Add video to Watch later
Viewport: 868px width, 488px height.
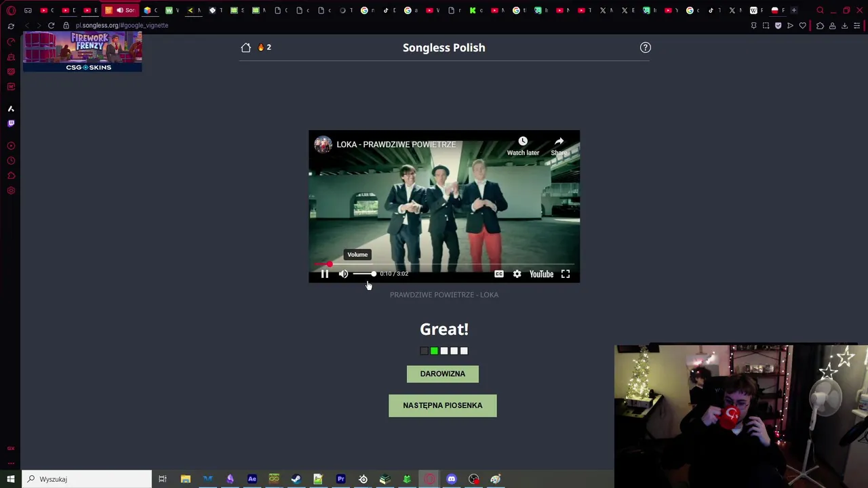523,145
